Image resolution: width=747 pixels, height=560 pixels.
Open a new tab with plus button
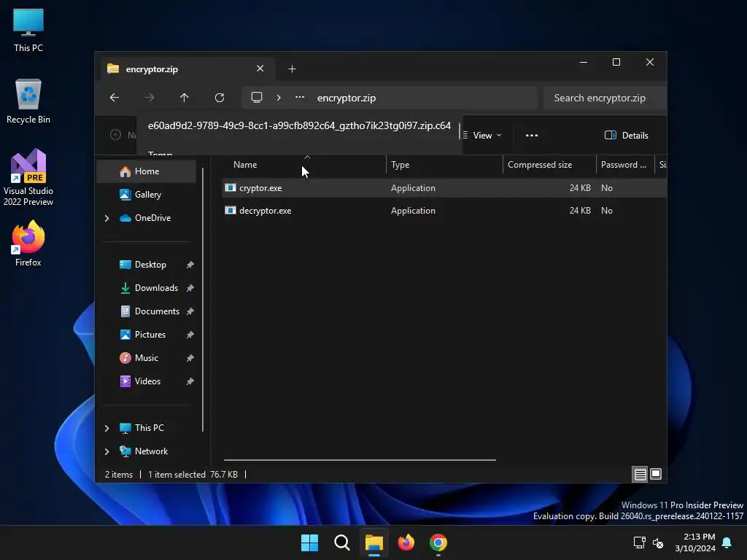point(292,69)
